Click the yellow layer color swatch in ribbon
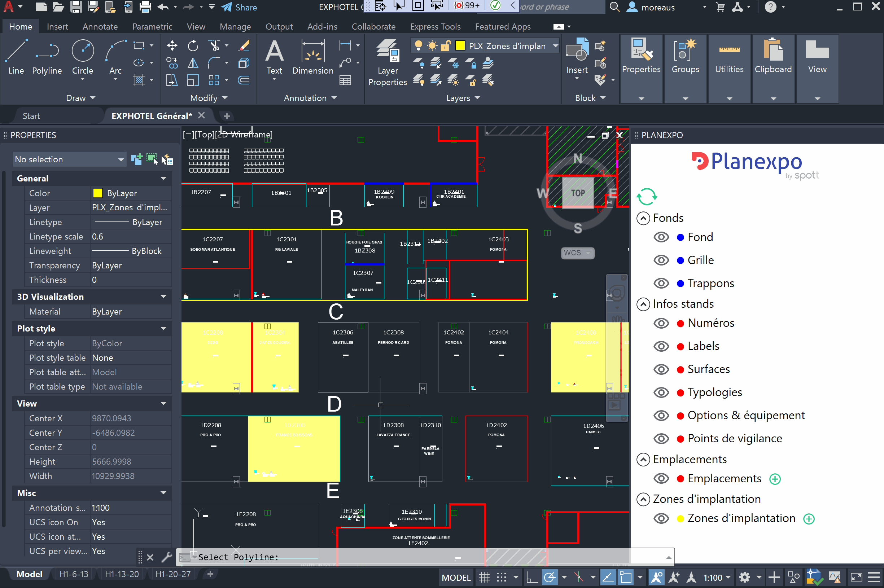 460,46
